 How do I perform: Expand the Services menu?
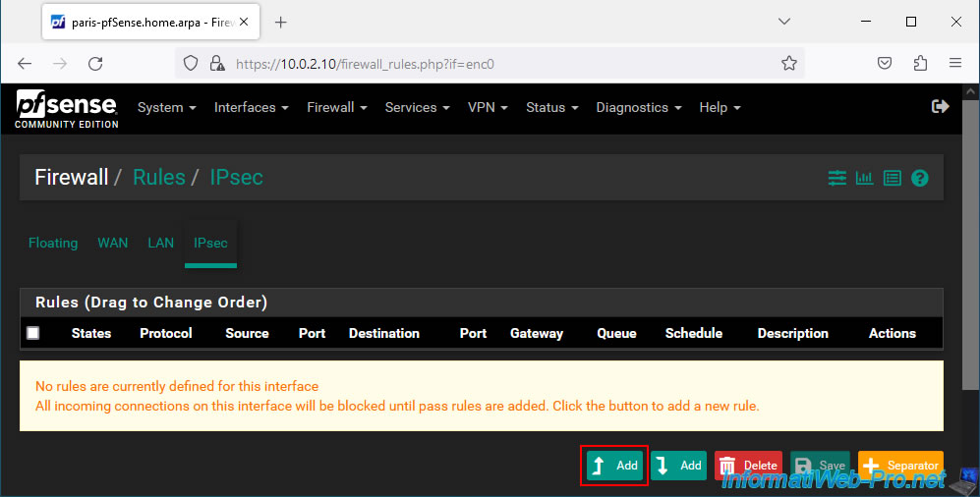pos(418,107)
